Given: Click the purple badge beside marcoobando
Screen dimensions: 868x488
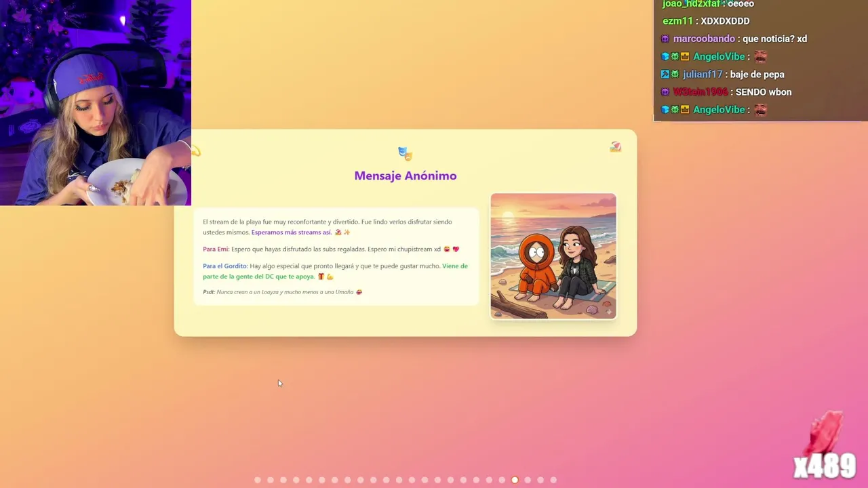Looking at the screenshot, I should click(x=665, y=39).
